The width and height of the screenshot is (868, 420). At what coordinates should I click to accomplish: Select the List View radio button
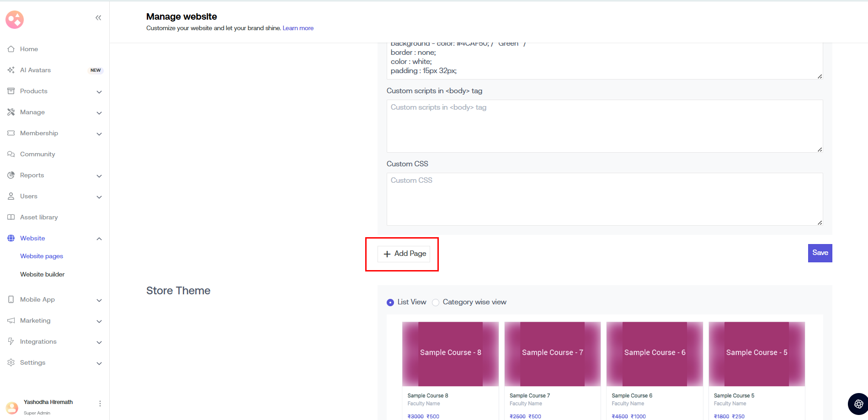pyautogui.click(x=390, y=303)
